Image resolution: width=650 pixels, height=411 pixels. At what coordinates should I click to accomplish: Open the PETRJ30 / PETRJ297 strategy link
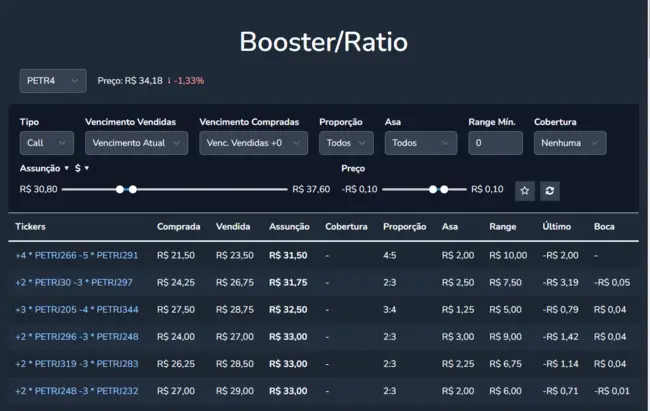[x=74, y=282]
